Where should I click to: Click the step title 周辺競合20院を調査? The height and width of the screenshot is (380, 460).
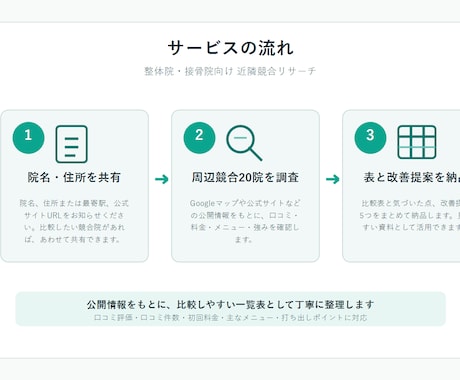(x=245, y=177)
